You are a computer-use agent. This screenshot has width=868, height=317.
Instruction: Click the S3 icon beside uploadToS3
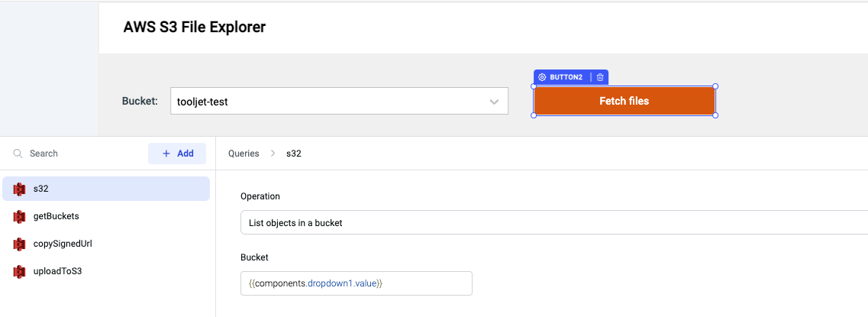click(19, 271)
